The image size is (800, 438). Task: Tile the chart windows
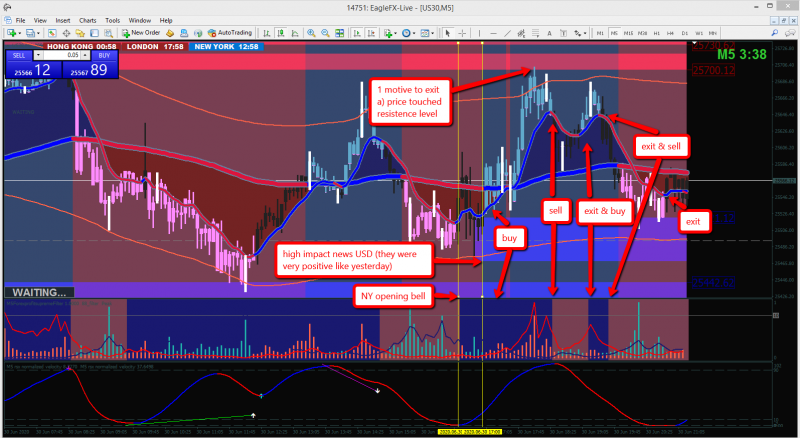coord(339,33)
